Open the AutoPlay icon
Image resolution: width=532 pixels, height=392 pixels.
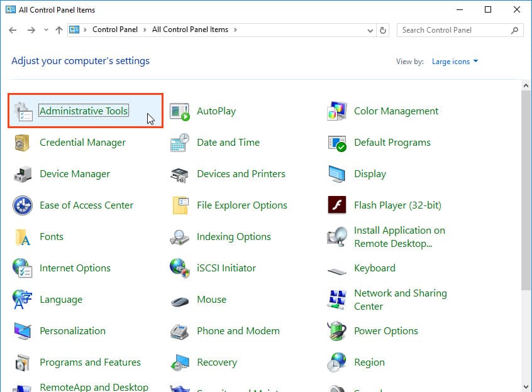(x=180, y=111)
